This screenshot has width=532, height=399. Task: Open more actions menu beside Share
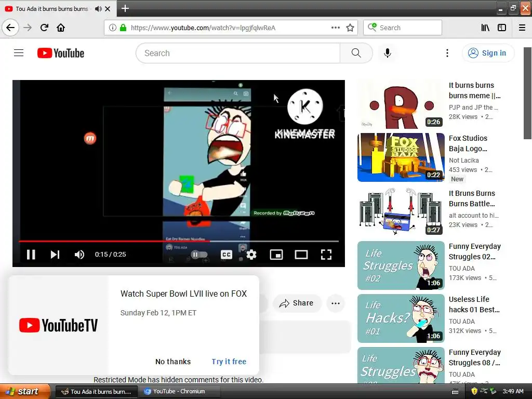tap(336, 303)
